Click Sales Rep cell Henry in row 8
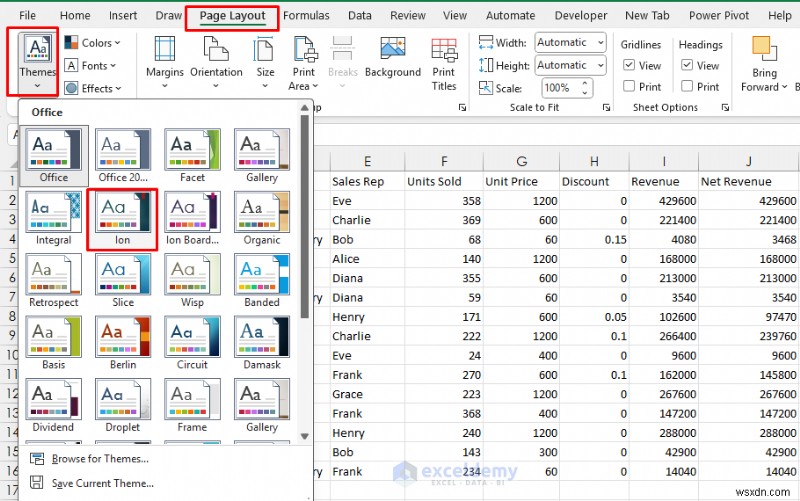Viewport: 800px width, 501px height. 367,317
